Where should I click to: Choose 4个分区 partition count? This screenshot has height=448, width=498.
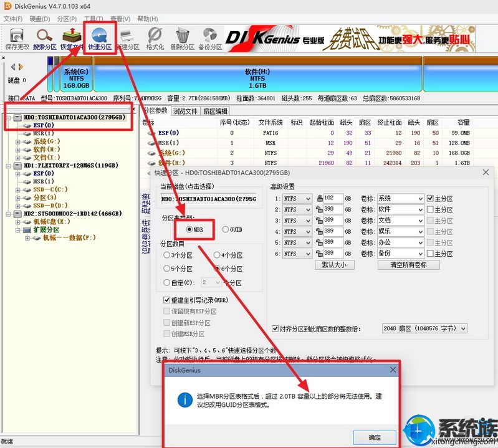click(x=228, y=255)
